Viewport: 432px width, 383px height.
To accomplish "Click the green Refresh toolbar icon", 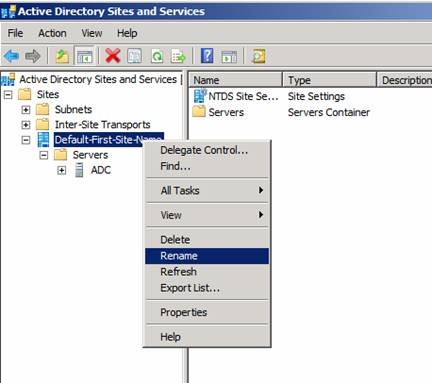I will pyautogui.click(x=157, y=56).
